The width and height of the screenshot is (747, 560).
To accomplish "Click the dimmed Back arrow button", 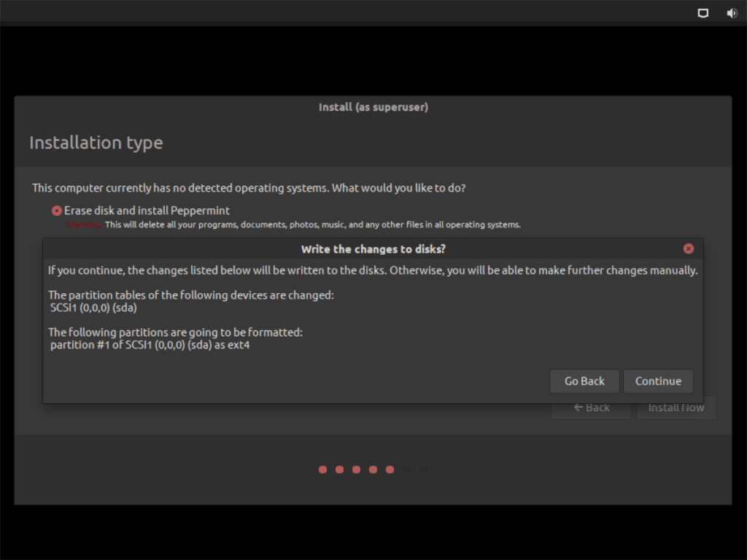I will pos(591,408).
